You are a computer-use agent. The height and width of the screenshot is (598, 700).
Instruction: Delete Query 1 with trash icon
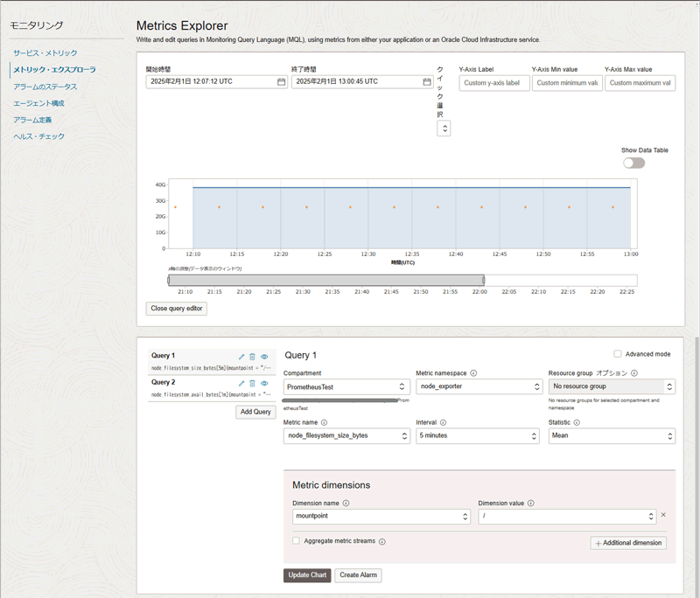click(252, 357)
